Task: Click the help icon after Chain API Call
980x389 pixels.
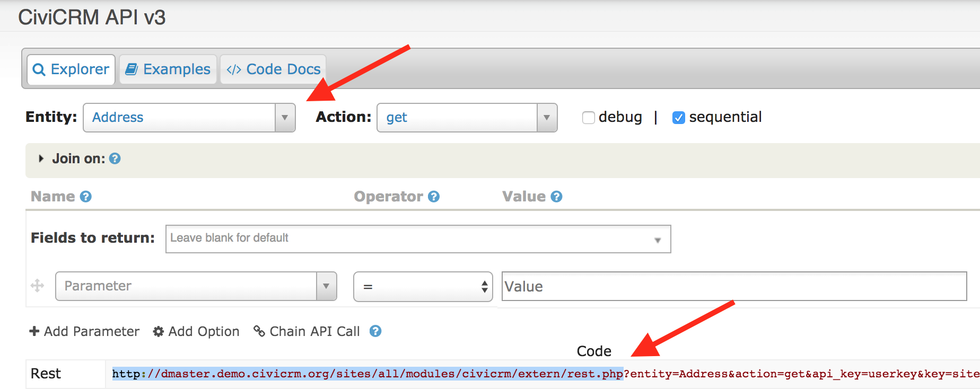Action: coord(375,331)
